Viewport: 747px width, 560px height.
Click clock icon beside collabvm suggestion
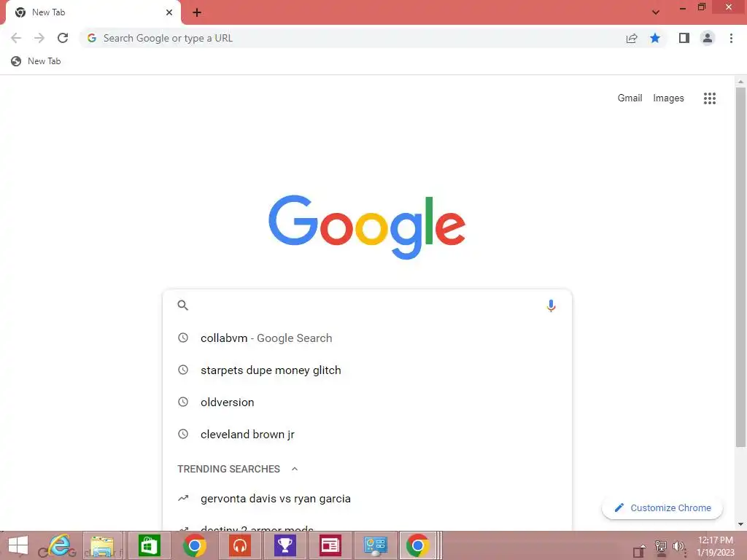coord(183,338)
